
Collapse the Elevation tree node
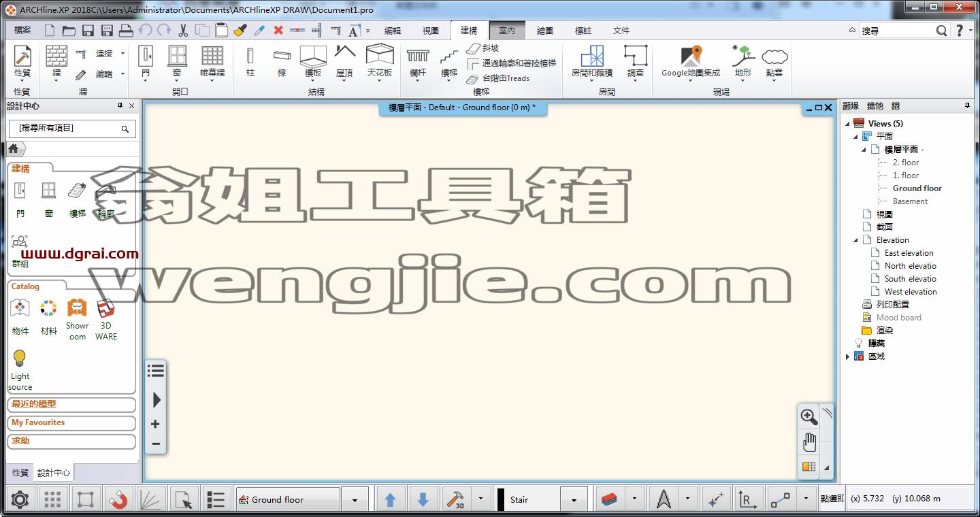click(x=856, y=240)
